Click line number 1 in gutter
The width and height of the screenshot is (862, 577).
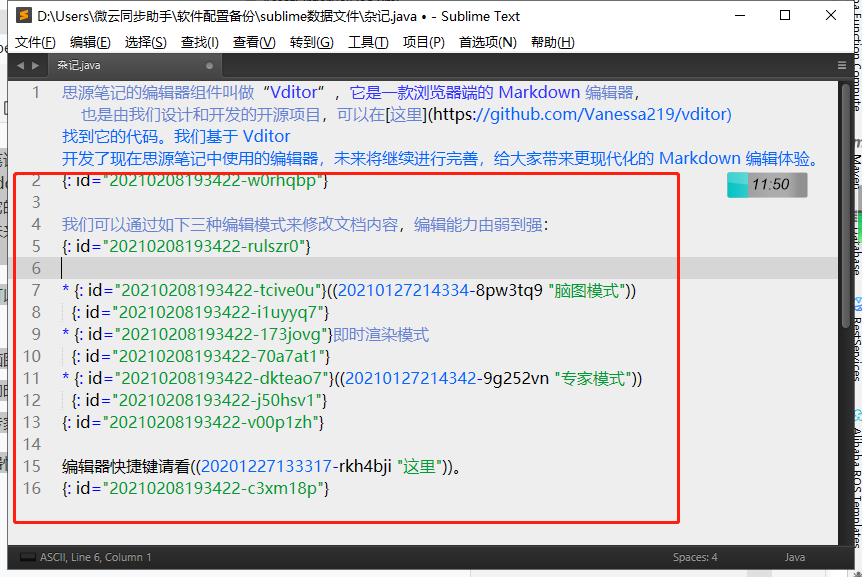coord(36,92)
